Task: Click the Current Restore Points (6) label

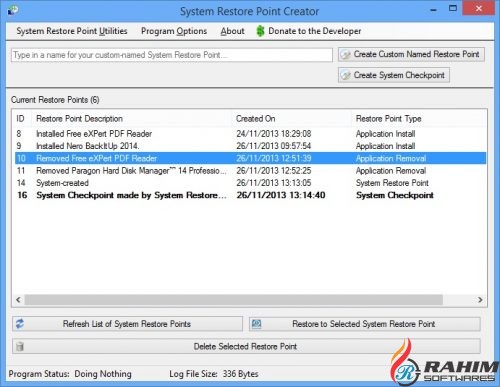Action: pyautogui.click(x=55, y=100)
